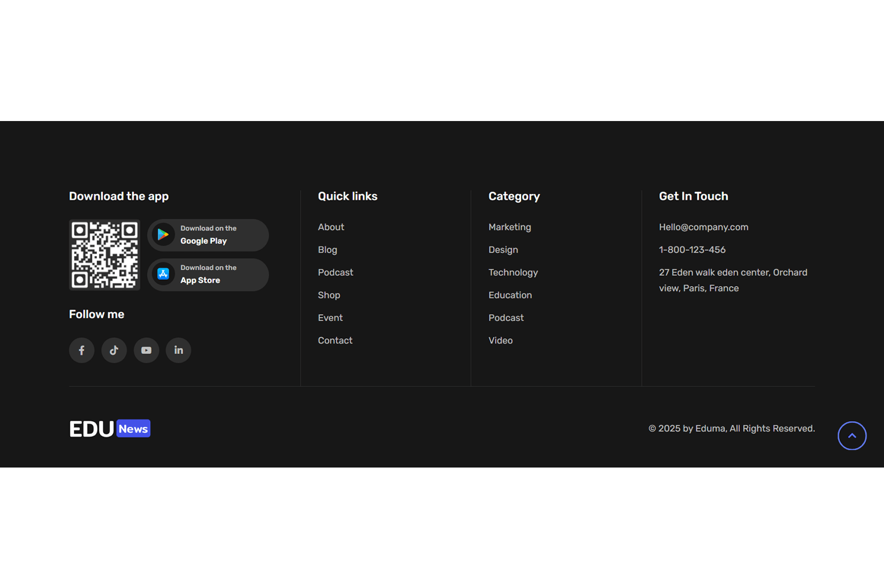Viewport: 884px width, 588px height.
Task: Click the EDU News footer logo
Action: pos(110,429)
